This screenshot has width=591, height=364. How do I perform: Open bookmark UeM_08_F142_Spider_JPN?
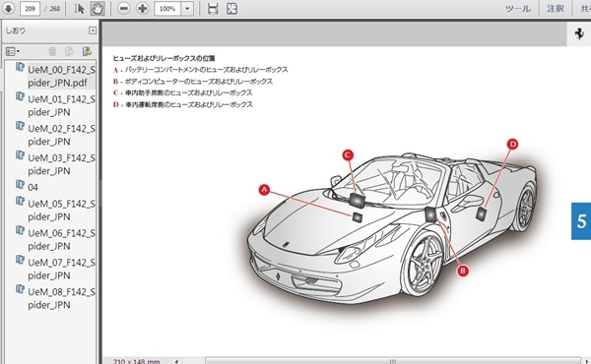(61, 298)
